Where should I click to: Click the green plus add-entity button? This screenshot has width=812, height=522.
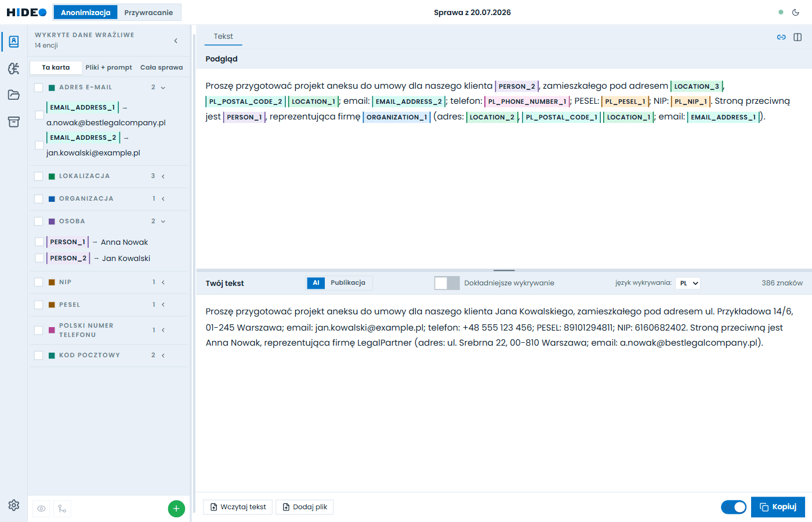[176, 509]
